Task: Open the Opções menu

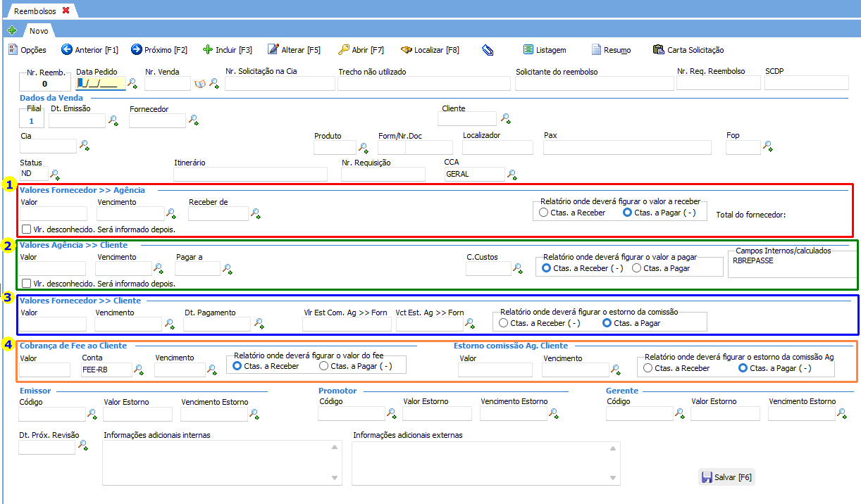Action: 27,50
